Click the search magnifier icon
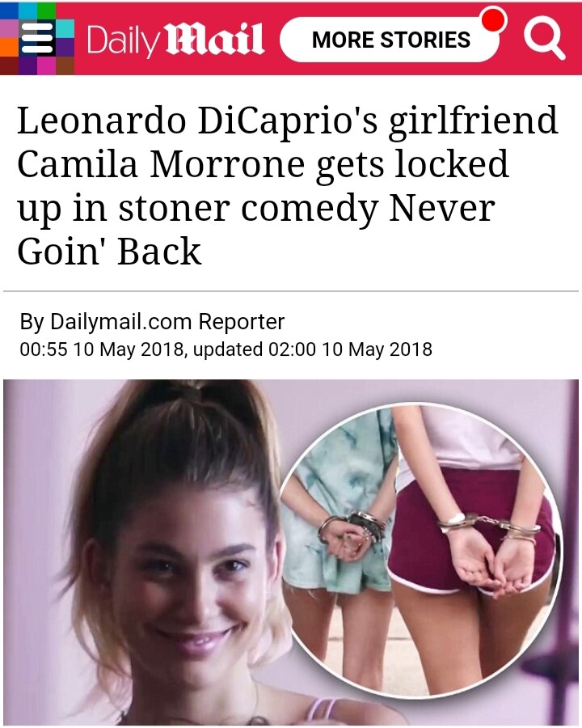Image resolution: width=582 pixels, height=728 pixels. (543, 40)
